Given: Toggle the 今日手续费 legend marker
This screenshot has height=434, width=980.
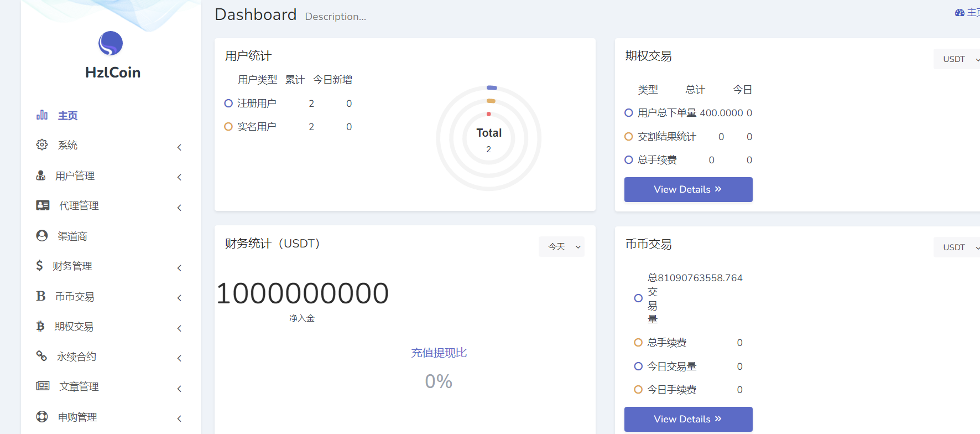Looking at the screenshot, I should [x=638, y=389].
